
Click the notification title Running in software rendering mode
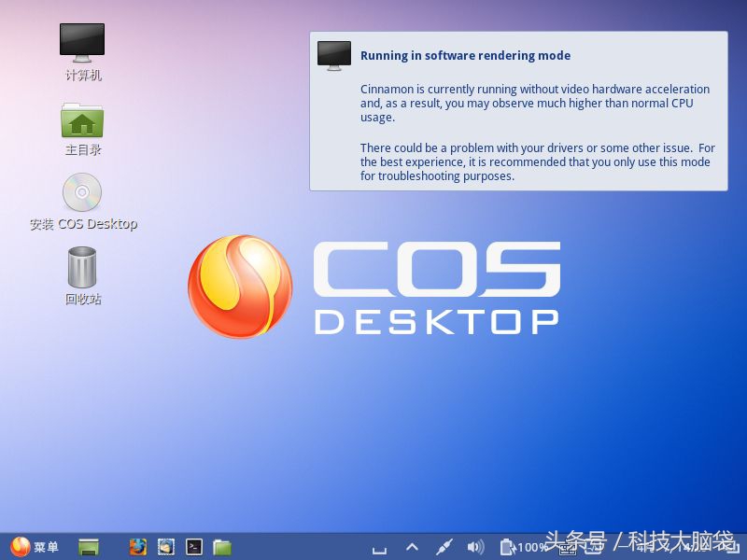click(x=465, y=56)
